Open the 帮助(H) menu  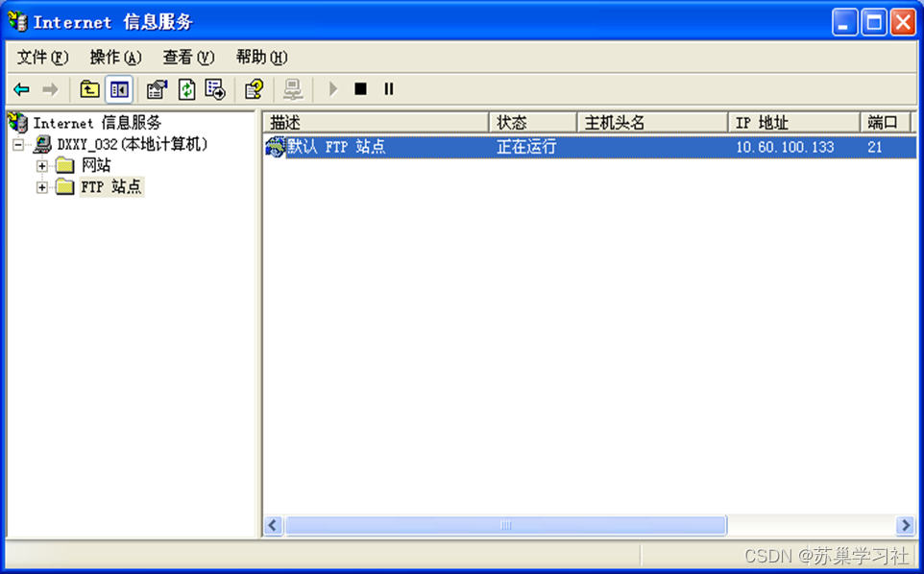[261, 57]
